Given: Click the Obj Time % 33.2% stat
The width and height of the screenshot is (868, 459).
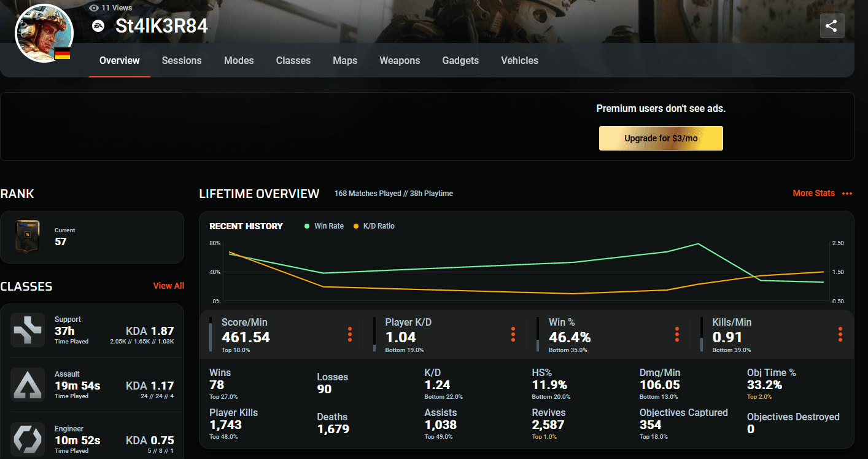Looking at the screenshot, I should (x=772, y=384).
